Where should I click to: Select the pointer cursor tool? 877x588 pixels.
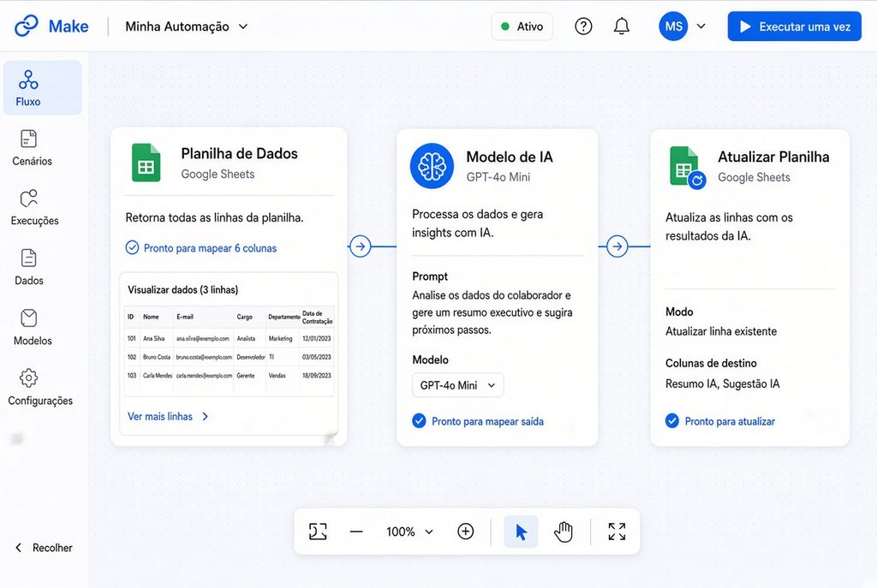click(x=521, y=532)
